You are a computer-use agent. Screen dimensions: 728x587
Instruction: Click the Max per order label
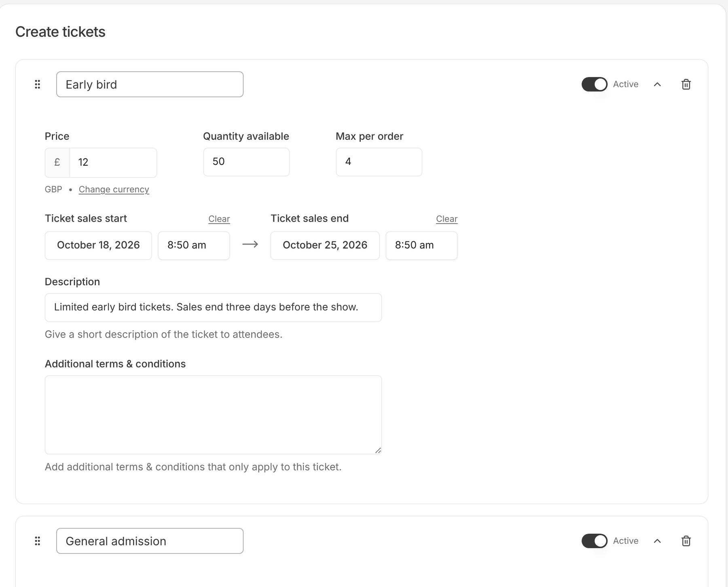point(369,136)
